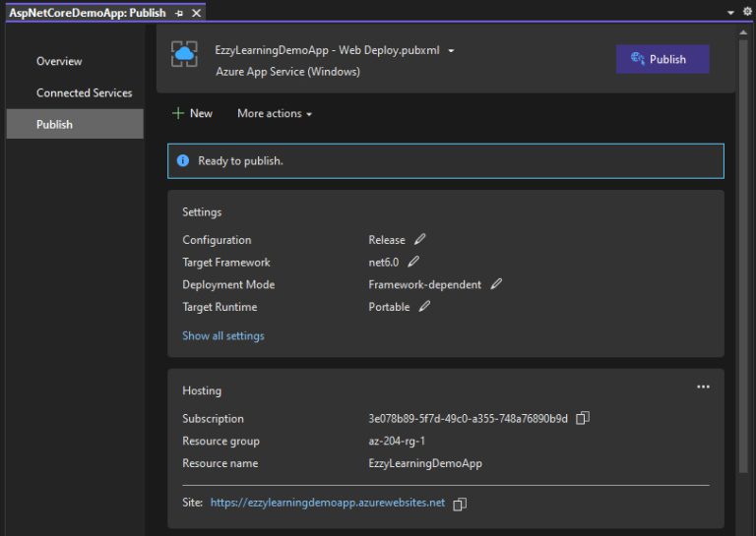Image resolution: width=756 pixels, height=536 pixels.
Task: Select Publish in the side navigation
Action: coord(75,124)
